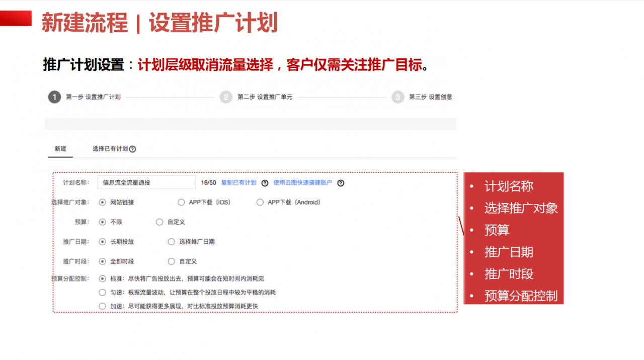Click the 计划名称 input field

(x=146, y=182)
